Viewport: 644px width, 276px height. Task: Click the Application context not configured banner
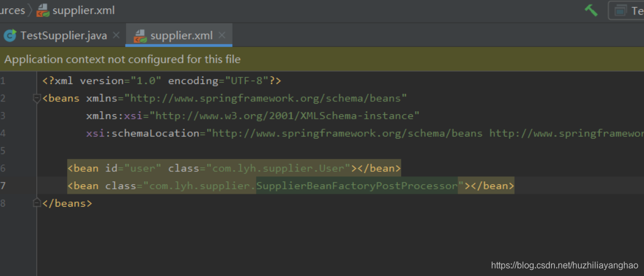322,59
